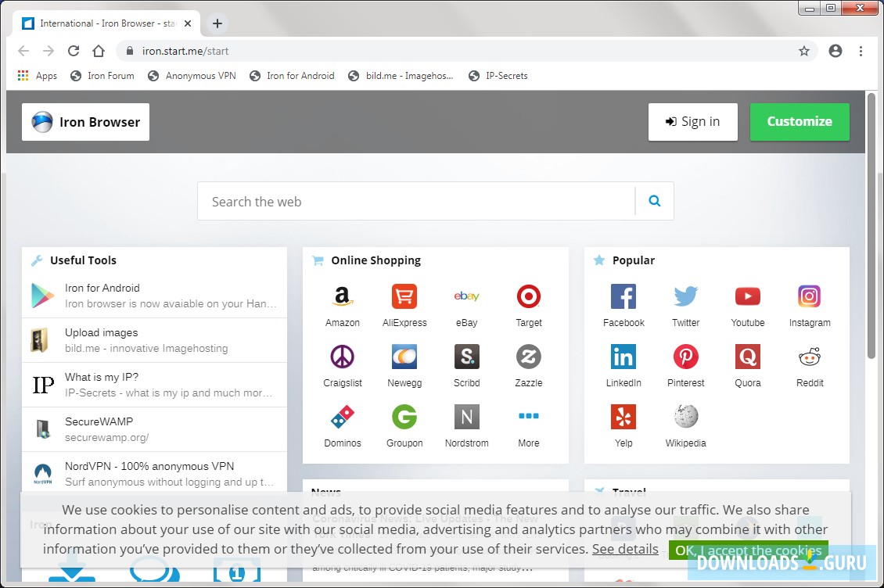Click the Online Shopping heading
This screenshot has height=588, width=884.
376,260
